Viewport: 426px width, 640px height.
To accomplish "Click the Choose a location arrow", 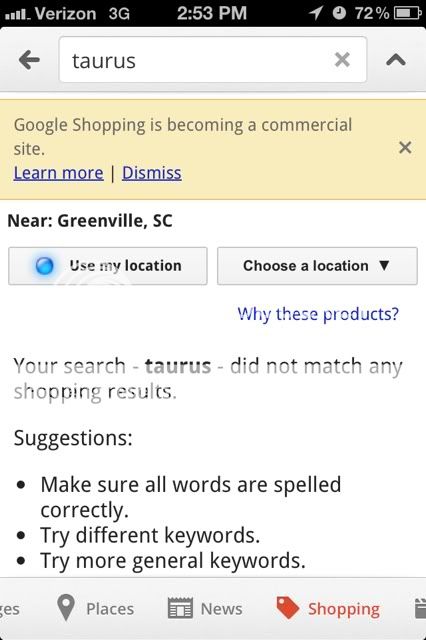I will (x=384, y=266).
